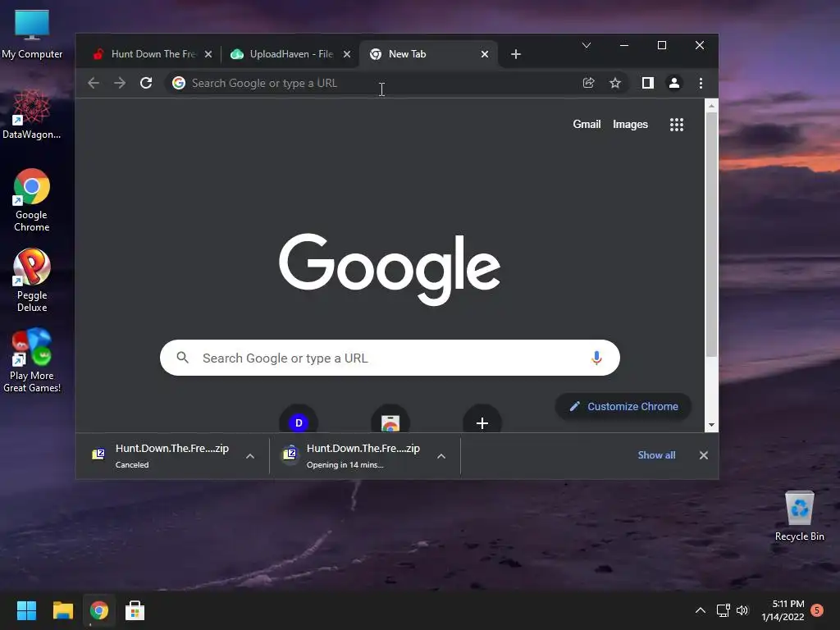Viewport: 840px width, 630px height.
Task: Select the DataWagon desktop shortcut
Action: [x=32, y=115]
